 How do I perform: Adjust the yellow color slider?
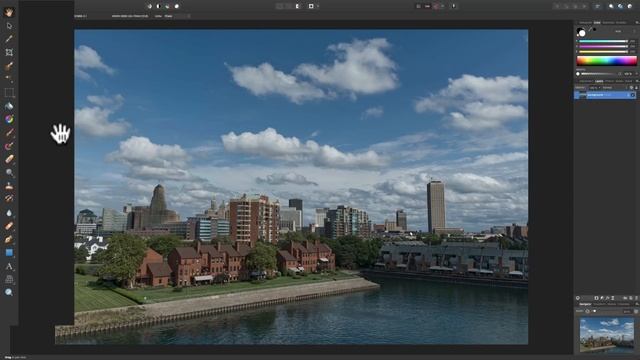point(603,52)
